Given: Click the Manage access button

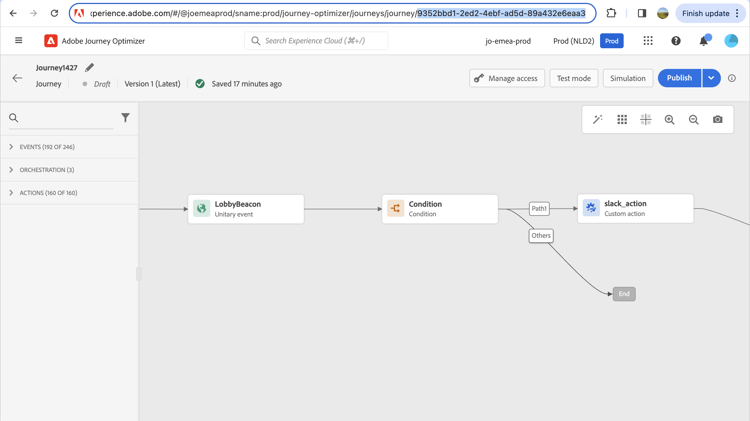Looking at the screenshot, I should (x=507, y=78).
